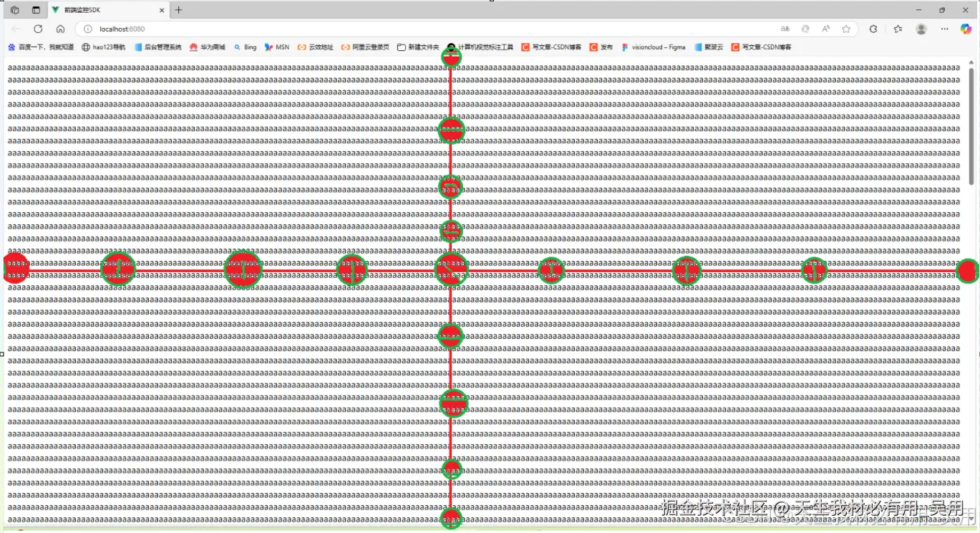The height and width of the screenshot is (533, 980).
Task: Activate the read aloud icon
Action: pos(826,29)
